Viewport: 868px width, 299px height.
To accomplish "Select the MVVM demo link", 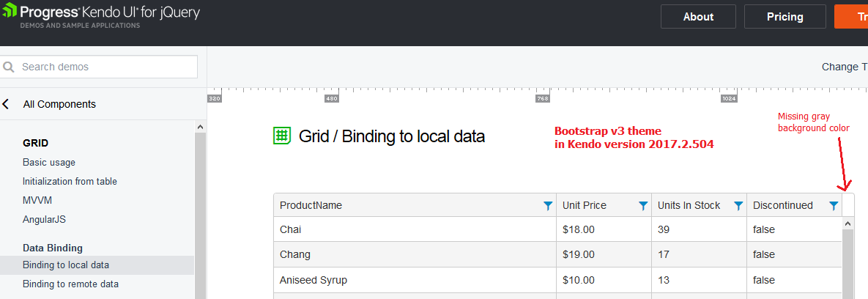I will point(37,200).
